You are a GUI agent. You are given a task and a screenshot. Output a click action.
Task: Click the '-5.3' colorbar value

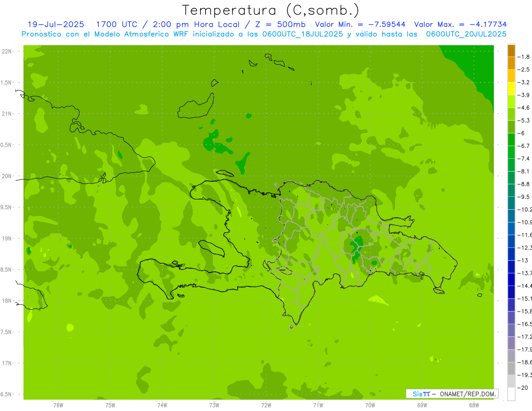tap(524, 121)
